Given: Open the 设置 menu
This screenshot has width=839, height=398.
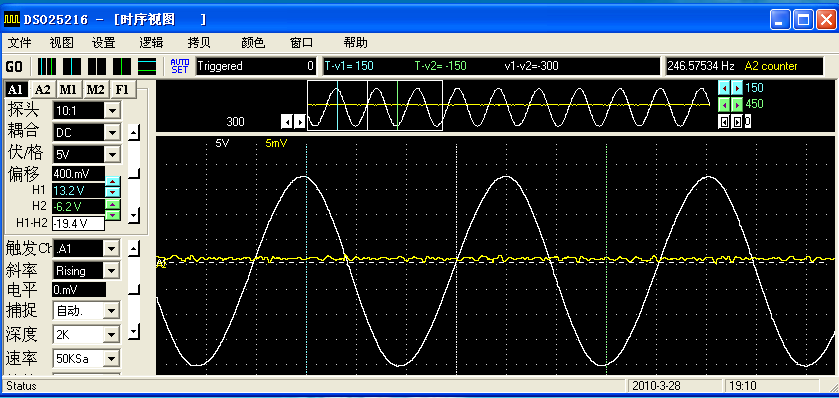Looking at the screenshot, I should [103, 43].
